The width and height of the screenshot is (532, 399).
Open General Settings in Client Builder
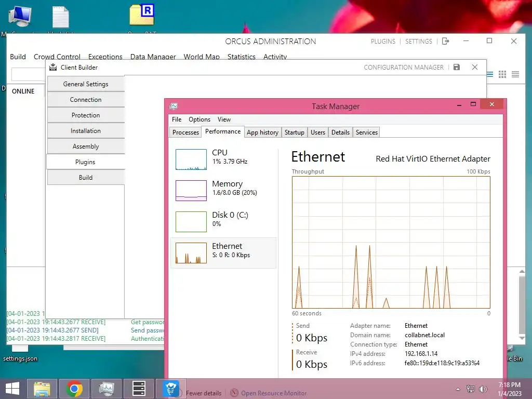click(x=86, y=84)
